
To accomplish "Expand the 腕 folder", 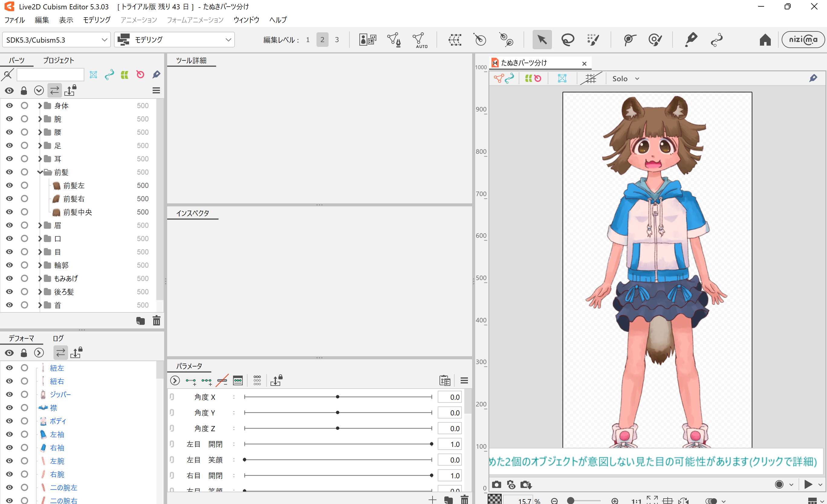I will tap(40, 119).
